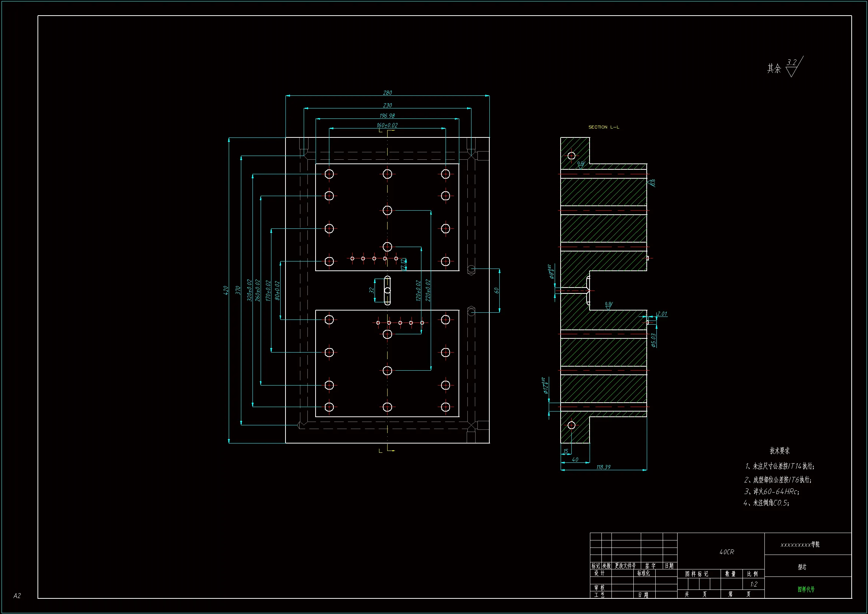Click the xxxxxxxxx学院 school name text
Screen dimensions: 868x614
pos(800,545)
